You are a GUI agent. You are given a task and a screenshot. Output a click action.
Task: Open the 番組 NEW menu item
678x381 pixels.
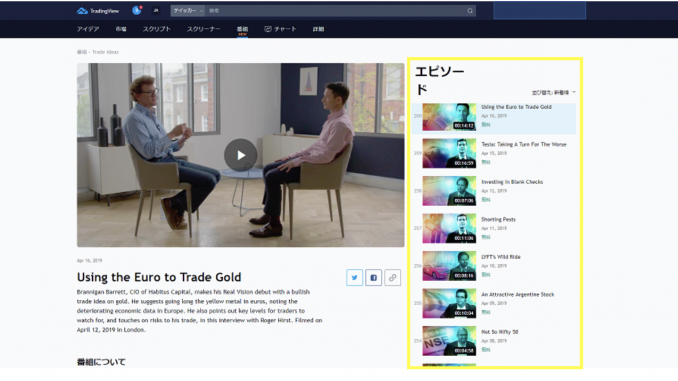point(243,30)
